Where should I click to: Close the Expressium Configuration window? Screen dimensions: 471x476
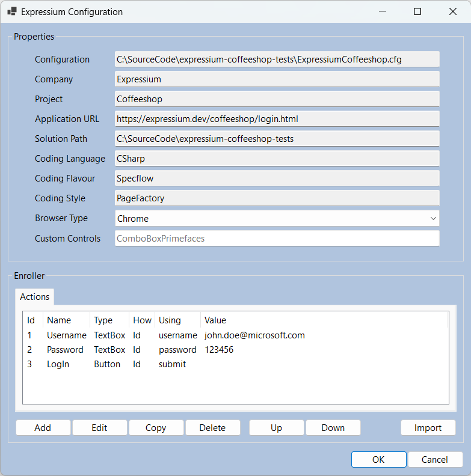pyautogui.click(x=453, y=11)
